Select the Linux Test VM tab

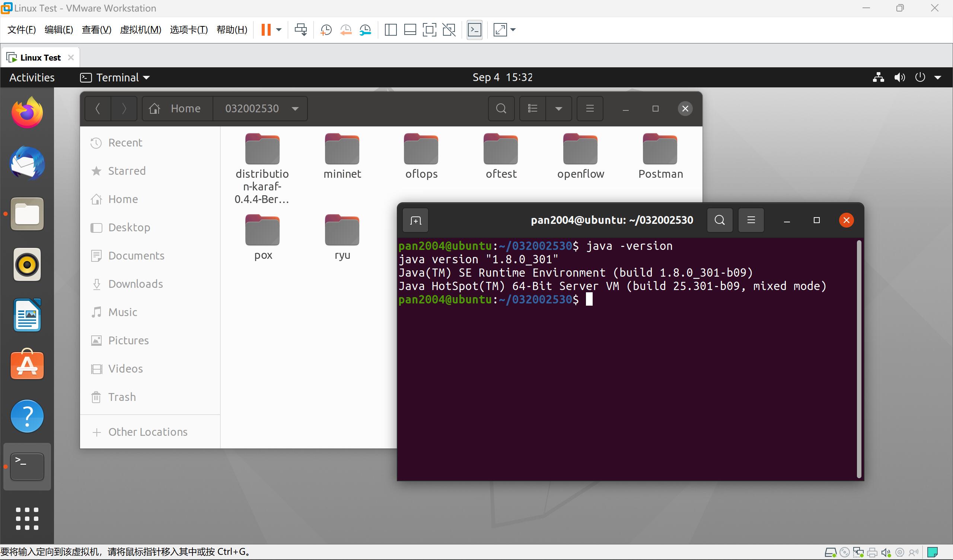tap(40, 57)
